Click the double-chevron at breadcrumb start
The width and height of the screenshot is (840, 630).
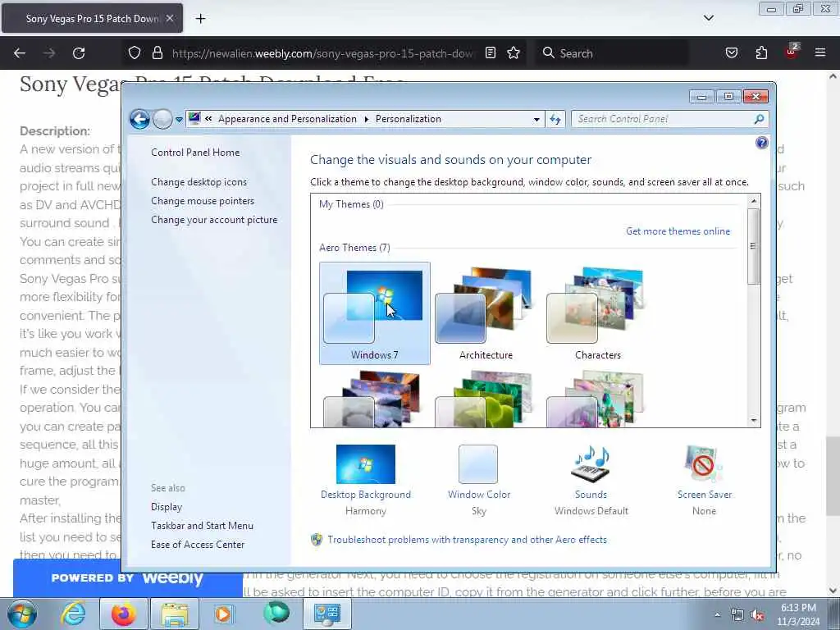point(208,119)
